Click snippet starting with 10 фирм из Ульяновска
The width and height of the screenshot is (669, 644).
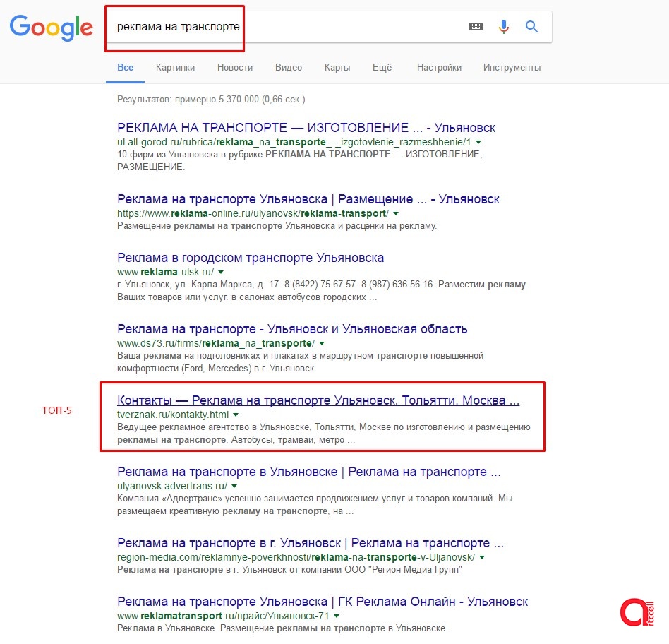click(299, 160)
